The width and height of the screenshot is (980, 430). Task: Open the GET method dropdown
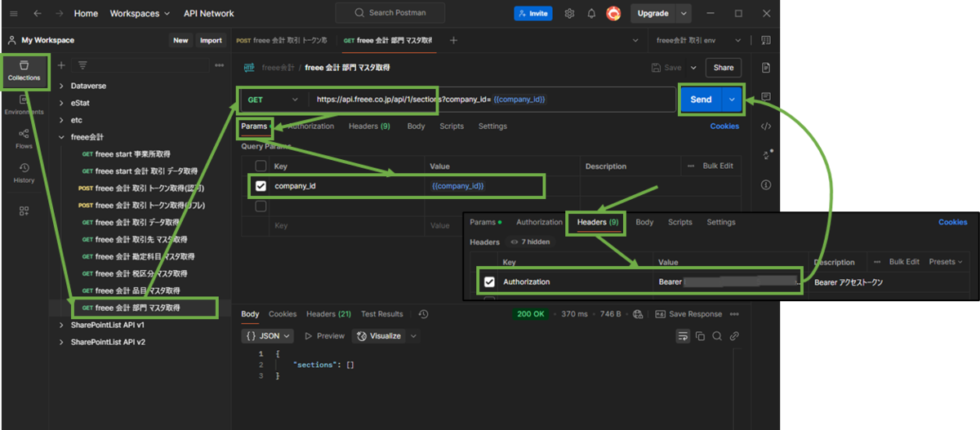(x=274, y=100)
